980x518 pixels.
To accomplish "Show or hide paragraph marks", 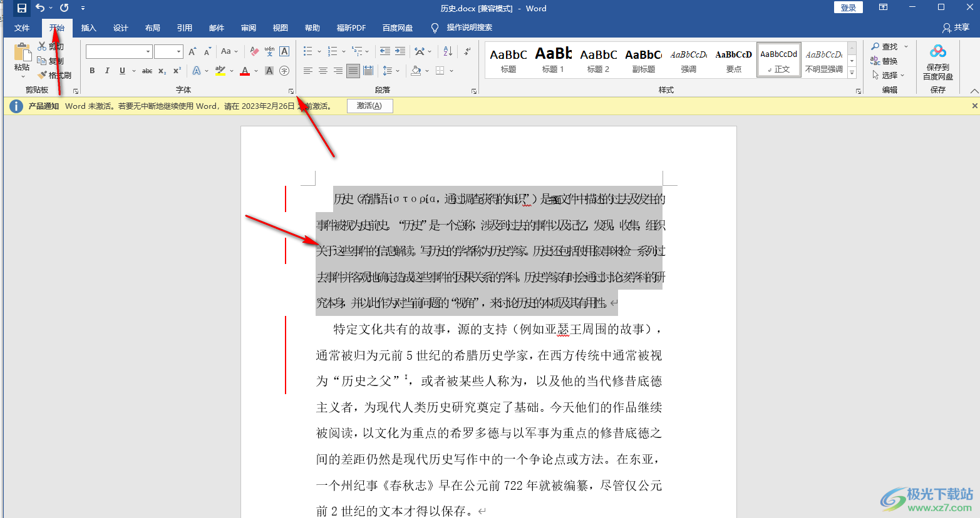I will click(x=468, y=51).
